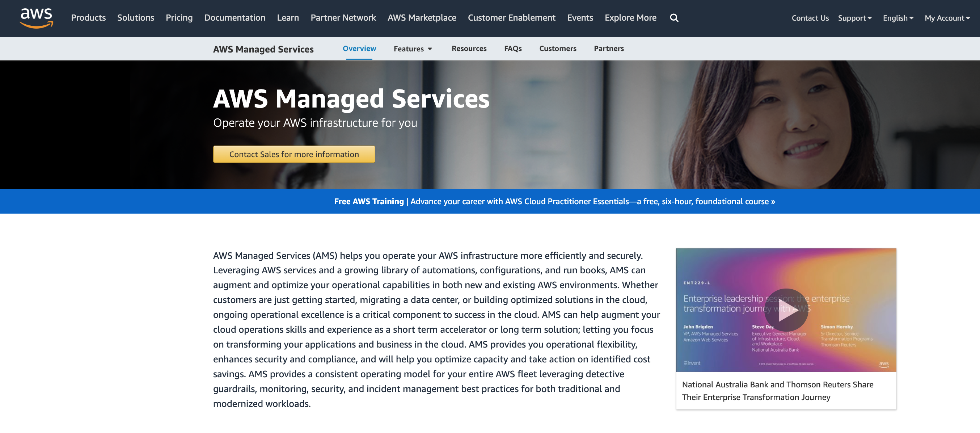980x433 pixels.
Task: Click the Resources navigation item
Action: tap(469, 47)
